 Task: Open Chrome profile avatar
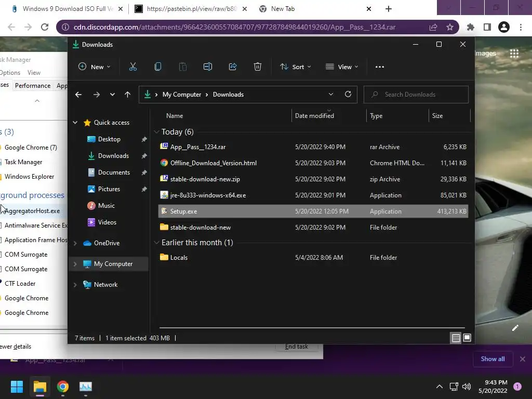pos(504,27)
